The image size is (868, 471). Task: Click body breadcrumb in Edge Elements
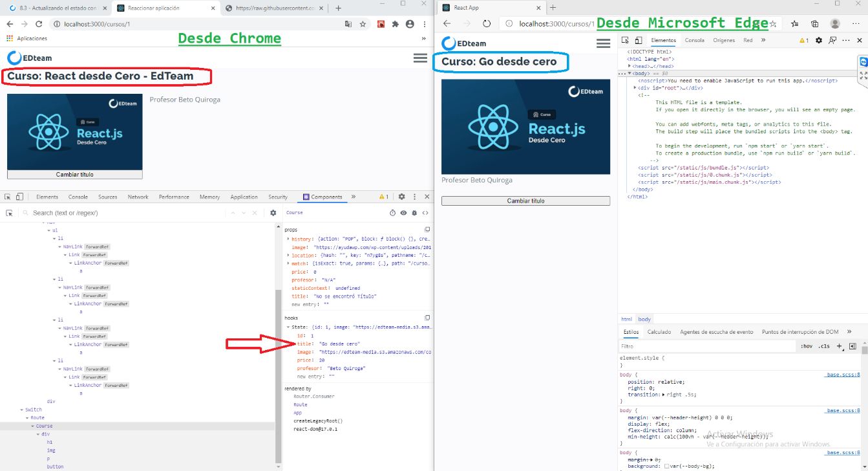coord(644,319)
